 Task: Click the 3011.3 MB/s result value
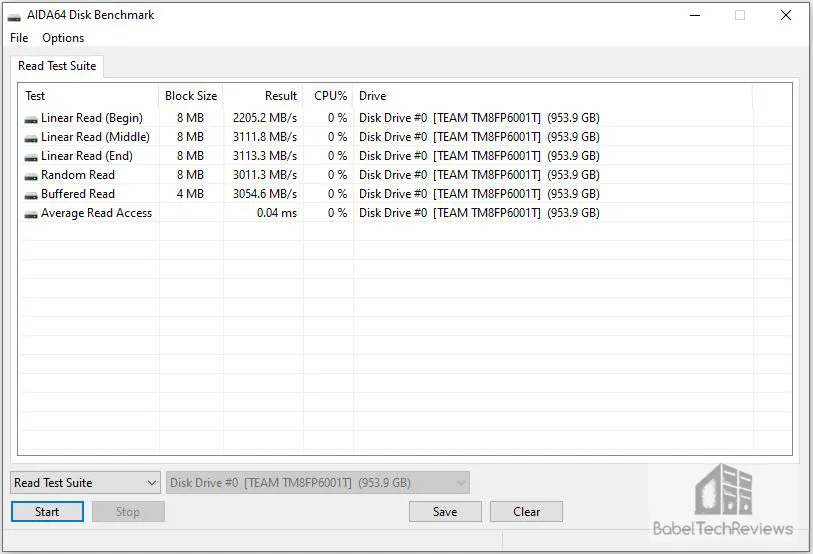pyautogui.click(x=265, y=175)
